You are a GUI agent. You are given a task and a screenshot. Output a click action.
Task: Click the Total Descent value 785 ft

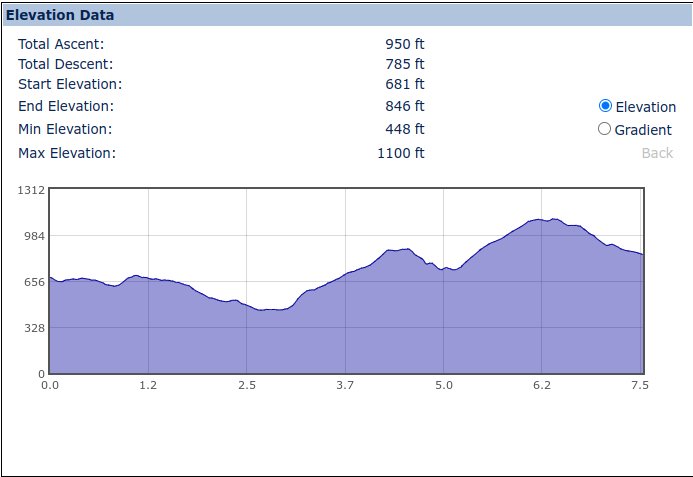(404, 64)
